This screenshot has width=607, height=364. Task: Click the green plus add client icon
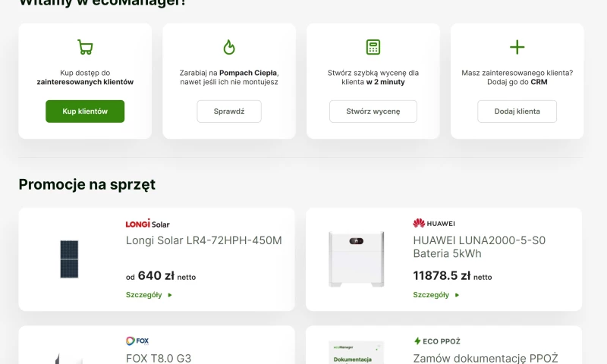(517, 47)
